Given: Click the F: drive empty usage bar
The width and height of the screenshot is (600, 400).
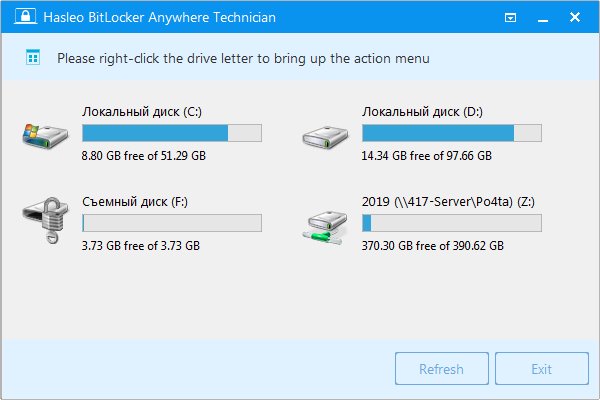Looking at the screenshot, I should (x=171, y=223).
